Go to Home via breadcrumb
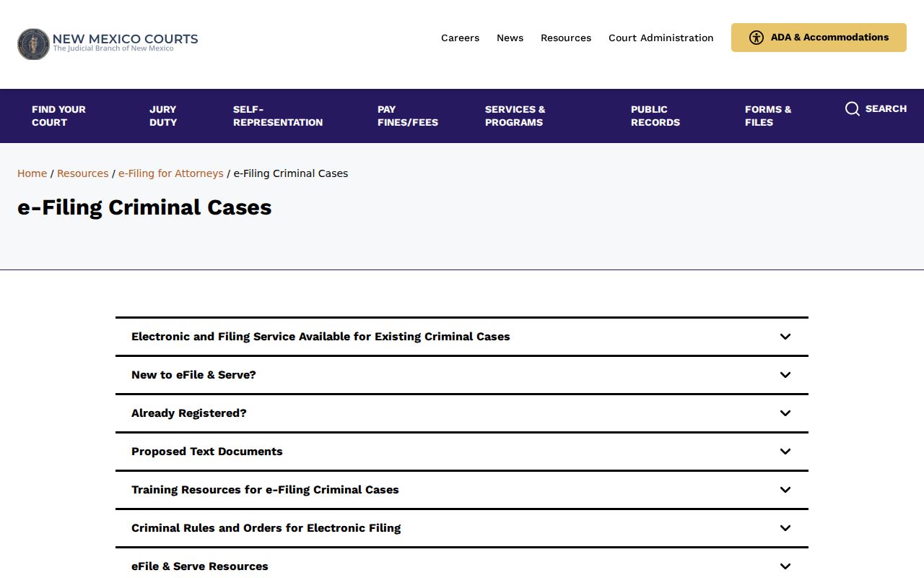 pos(32,173)
